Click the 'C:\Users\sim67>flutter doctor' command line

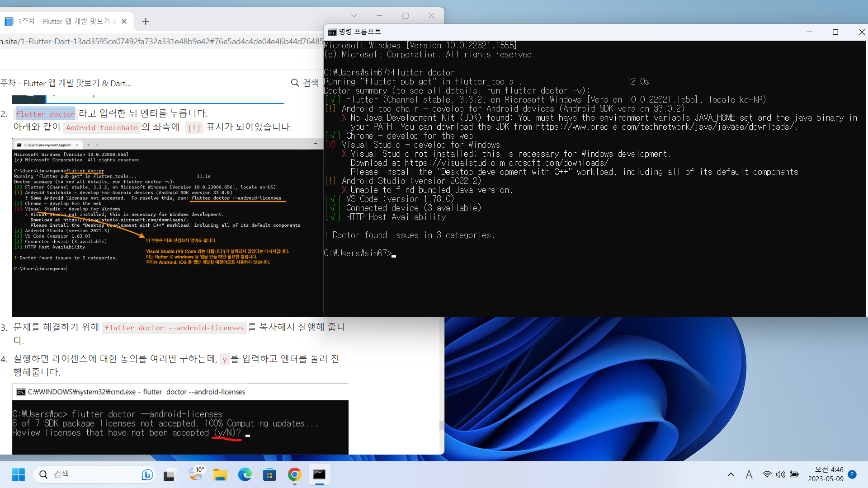point(389,72)
